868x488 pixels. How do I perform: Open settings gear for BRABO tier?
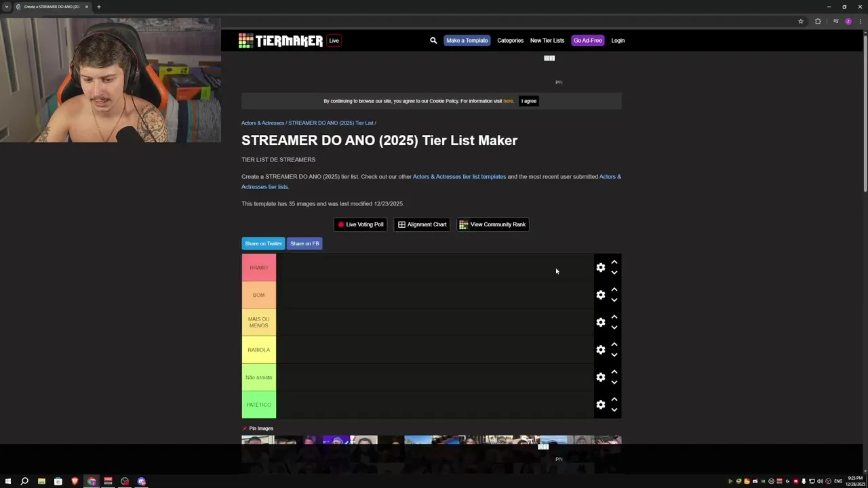pos(601,268)
